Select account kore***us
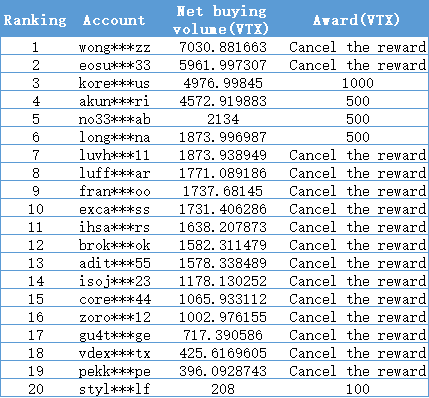This screenshot has width=429, height=398. pyautogui.click(x=114, y=83)
